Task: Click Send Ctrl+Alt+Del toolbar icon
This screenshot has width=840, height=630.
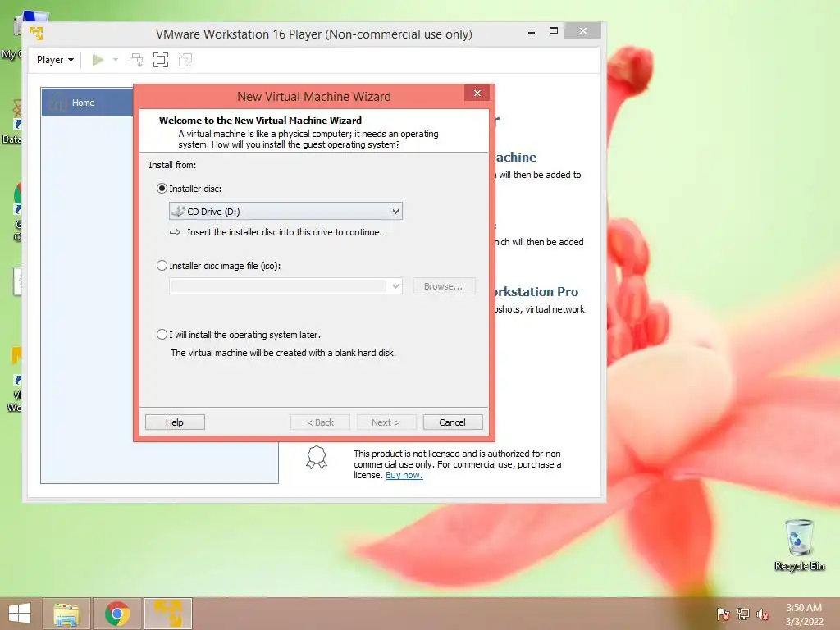Action: pos(136,60)
